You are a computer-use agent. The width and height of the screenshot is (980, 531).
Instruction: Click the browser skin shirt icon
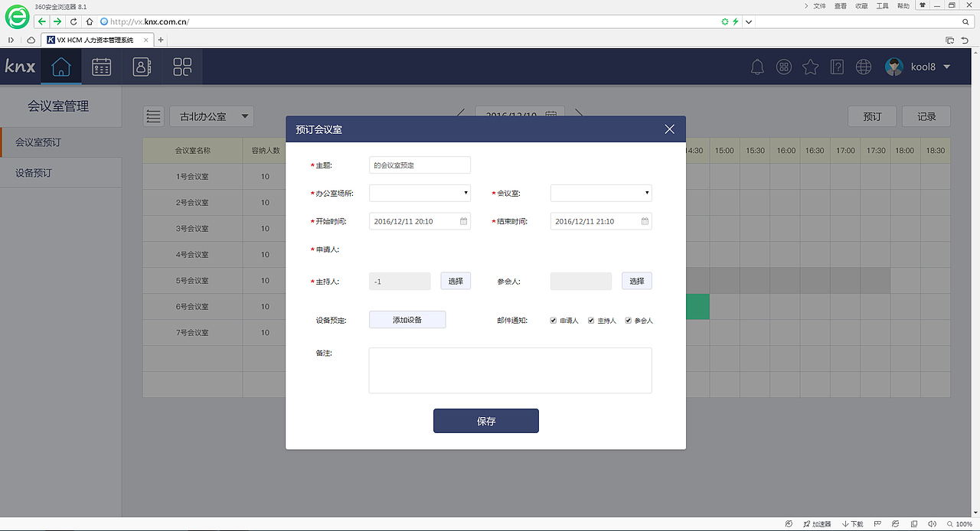tap(924, 5)
